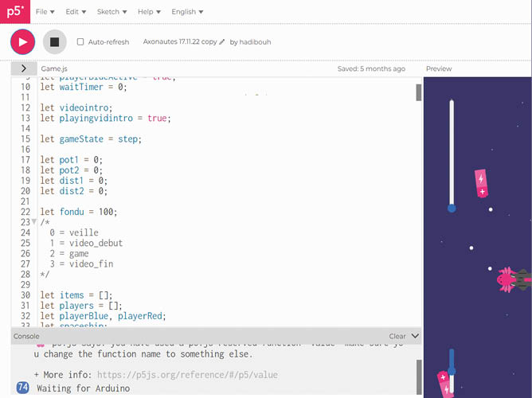Fold the comment block at line 23
This screenshot has height=398, width=532.
(x=34, y=222)
